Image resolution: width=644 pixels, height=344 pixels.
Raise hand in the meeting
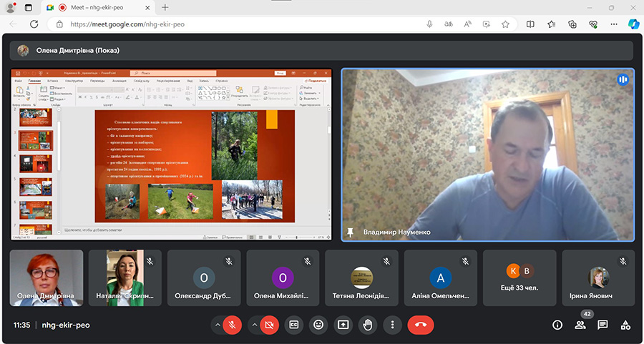(x=368, y=325)
